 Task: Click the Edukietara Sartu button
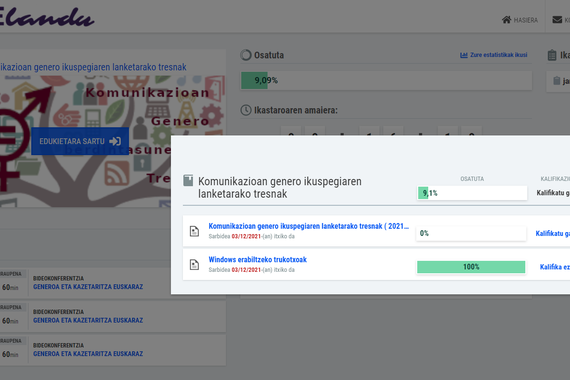[80, 141]
